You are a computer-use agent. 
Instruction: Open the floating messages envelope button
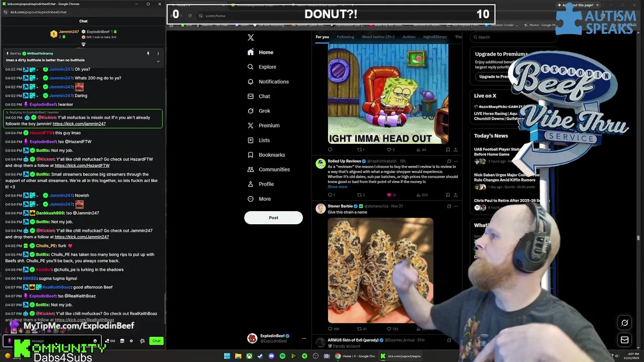[x=624, y=340]
